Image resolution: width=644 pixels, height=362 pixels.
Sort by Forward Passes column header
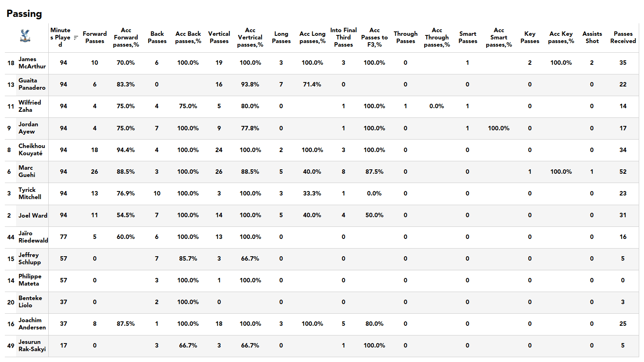pos(95,37)
